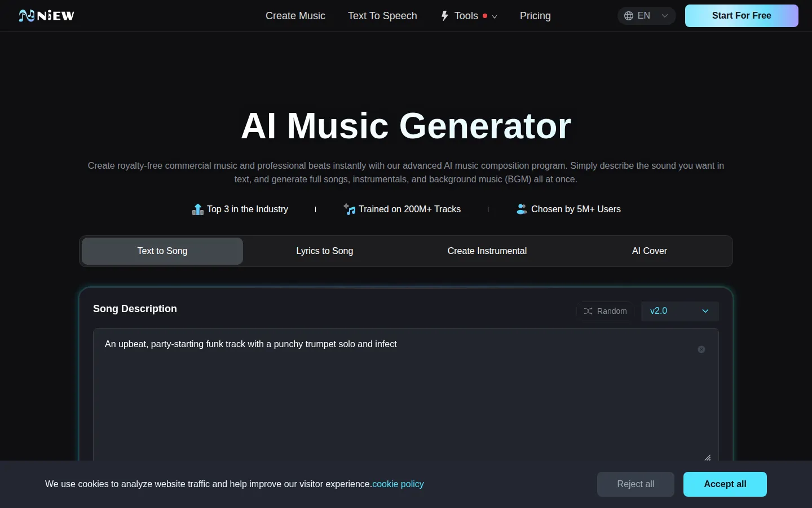This screenshot has height=508, width=812.
Task: Switch to the Lyrics to Song tab
Action: point(325,251)
